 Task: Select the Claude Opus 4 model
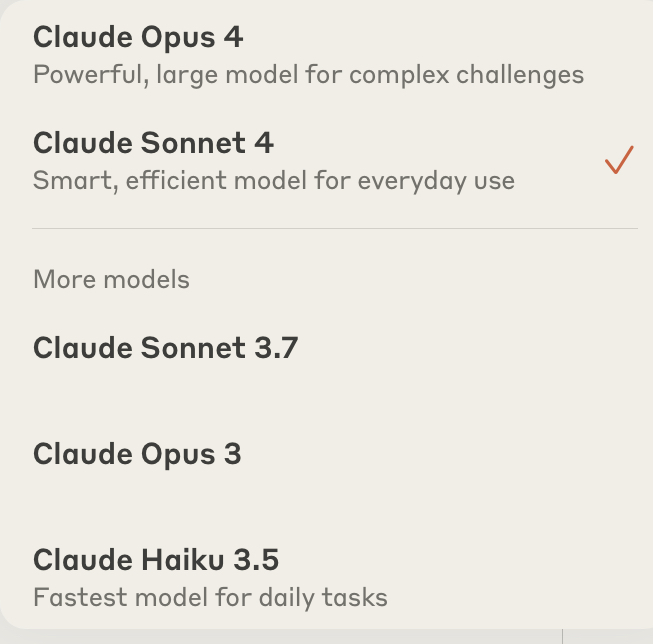pyautogui.click(x=326, y=55)
